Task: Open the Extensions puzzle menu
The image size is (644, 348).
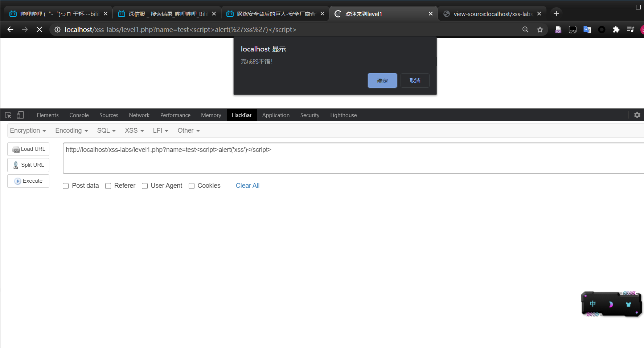Action: point(616,30)
